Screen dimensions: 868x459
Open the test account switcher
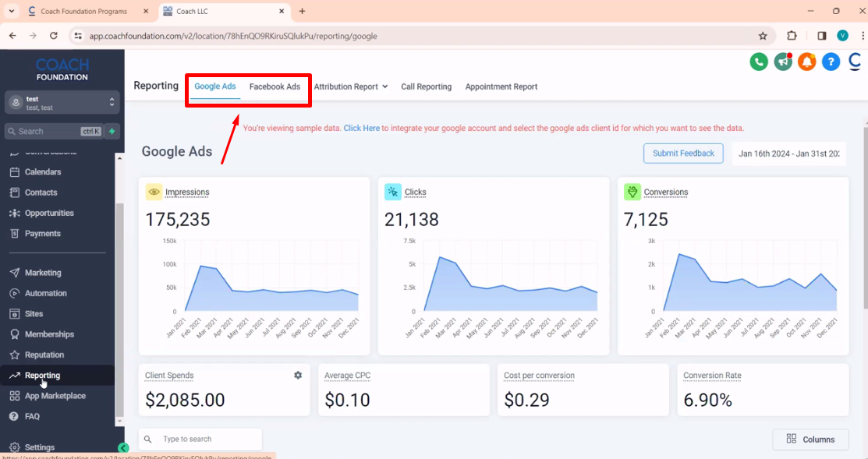62,103
